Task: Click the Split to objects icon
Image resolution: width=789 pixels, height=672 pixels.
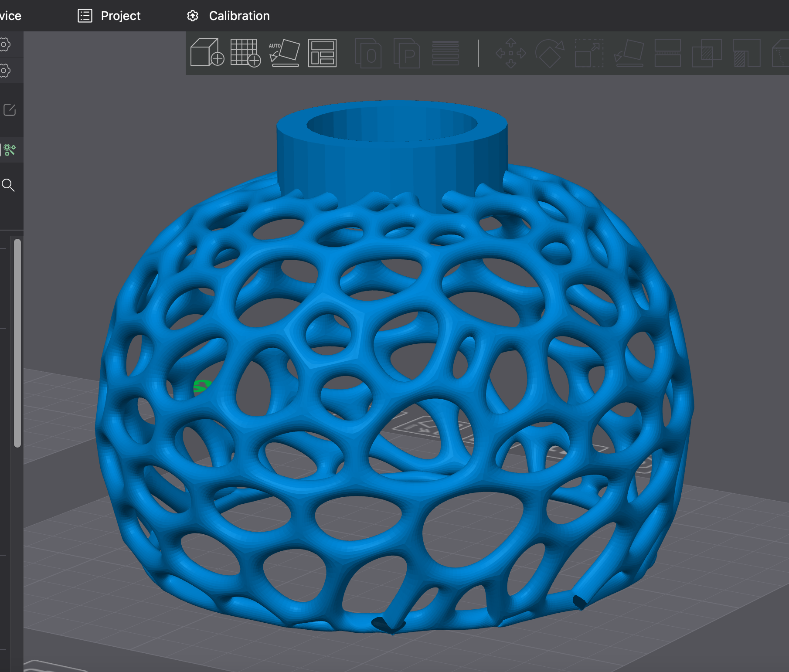Action: tap(368, 53)
